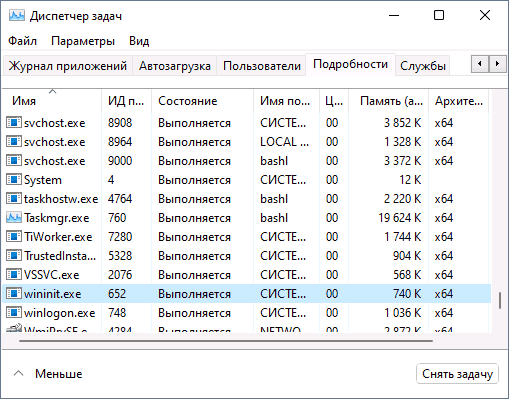
Task: Click the winlogon.exe process icon
Action: [14, 313]
